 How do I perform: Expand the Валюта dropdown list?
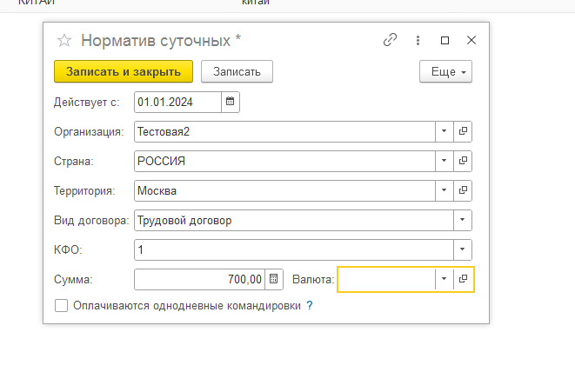pyautogui.click(x=445, y=279)
